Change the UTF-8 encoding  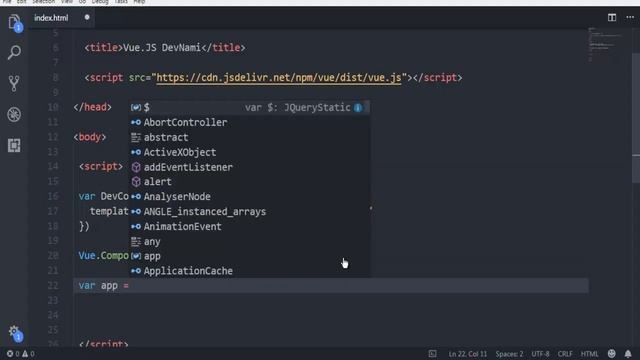tap(540, 354)
